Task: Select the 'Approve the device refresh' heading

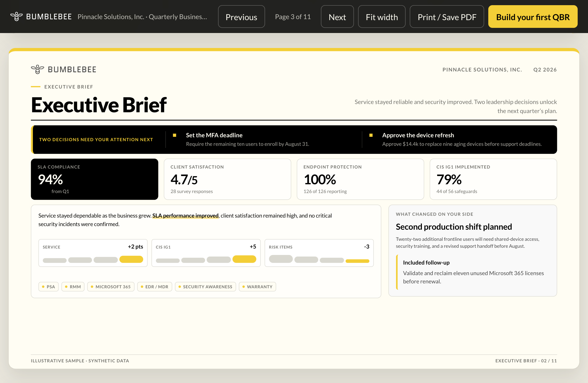Action: [418, 135]
